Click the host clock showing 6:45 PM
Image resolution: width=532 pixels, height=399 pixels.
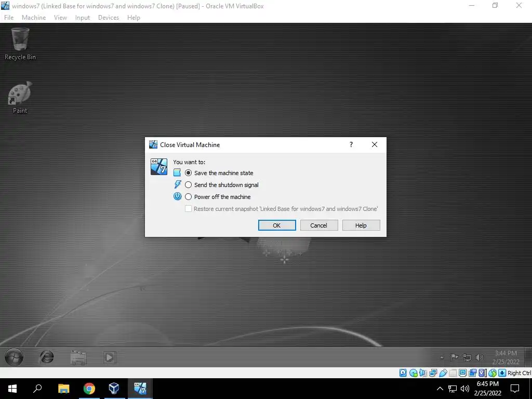point(488,389)
